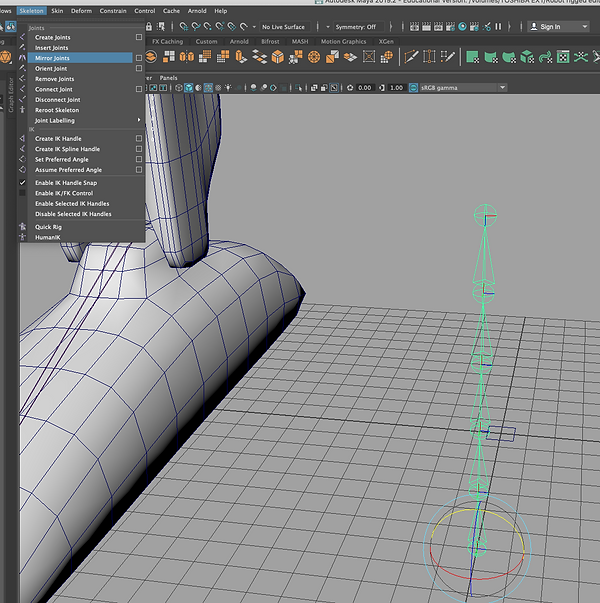Open the Deform menu
600x603 pixels.
pyautogui.click(x=81, y=11)
